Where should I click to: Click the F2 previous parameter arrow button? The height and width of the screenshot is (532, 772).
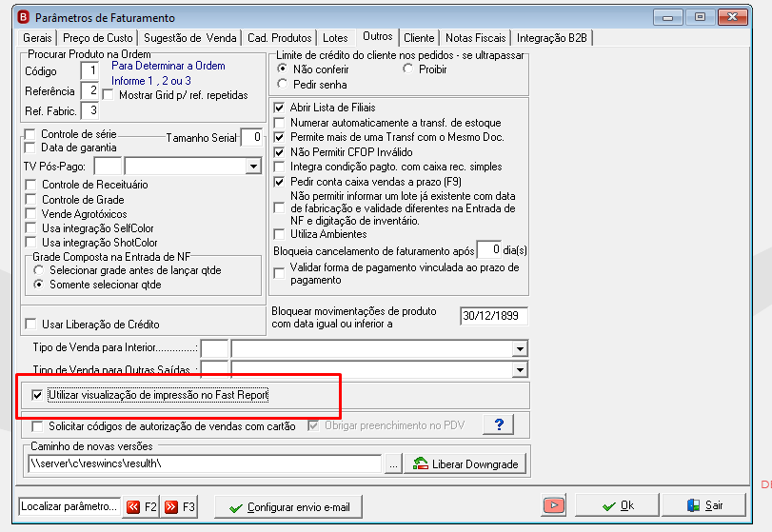click(x=141, y=507)
